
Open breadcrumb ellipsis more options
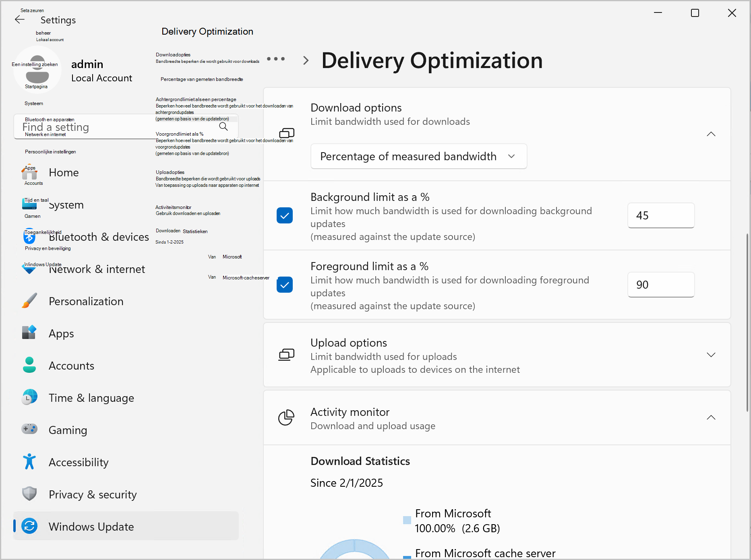276,59
